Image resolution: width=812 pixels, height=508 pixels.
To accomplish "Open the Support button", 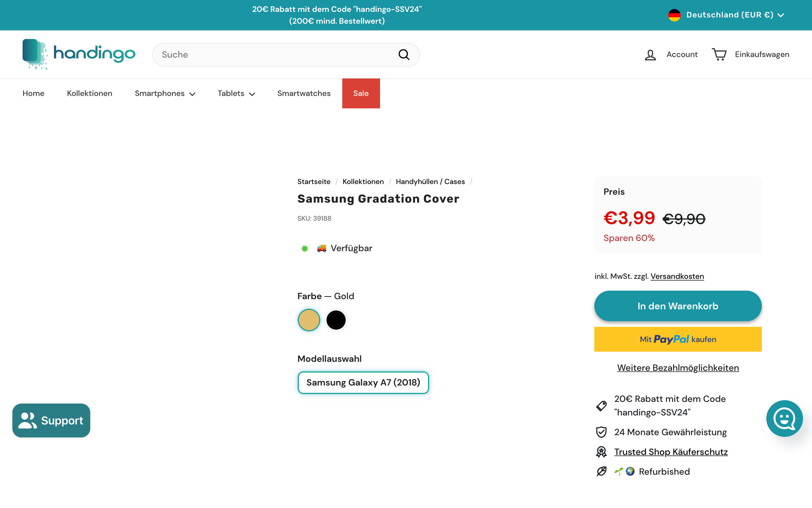I will click(x=51, y=420).
